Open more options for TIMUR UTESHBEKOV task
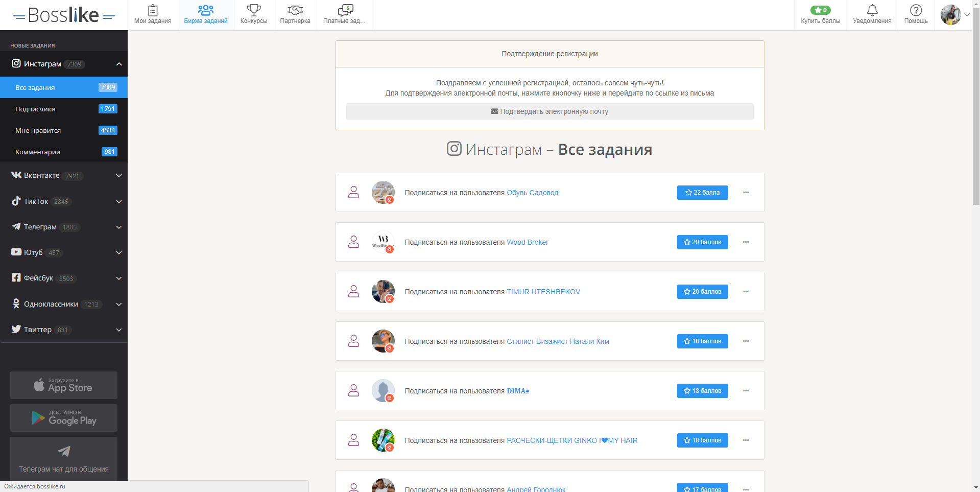Image resolution: width=980 pixels, height=492 pixels. (746, 292)
